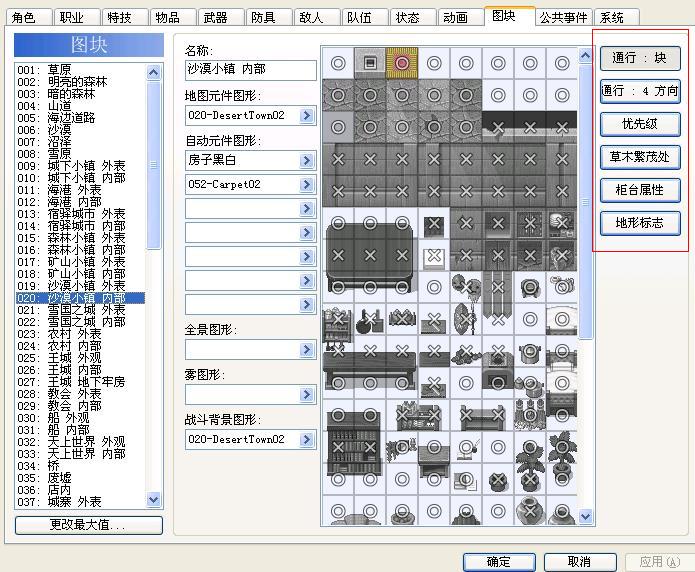The image size is (695, 572).
Task: Select tileset 027: 王城 地下牢房
Action: coord(81,381)
